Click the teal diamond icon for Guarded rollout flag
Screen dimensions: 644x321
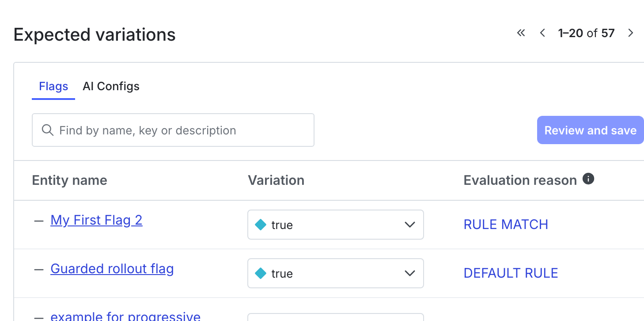(260, 273)
